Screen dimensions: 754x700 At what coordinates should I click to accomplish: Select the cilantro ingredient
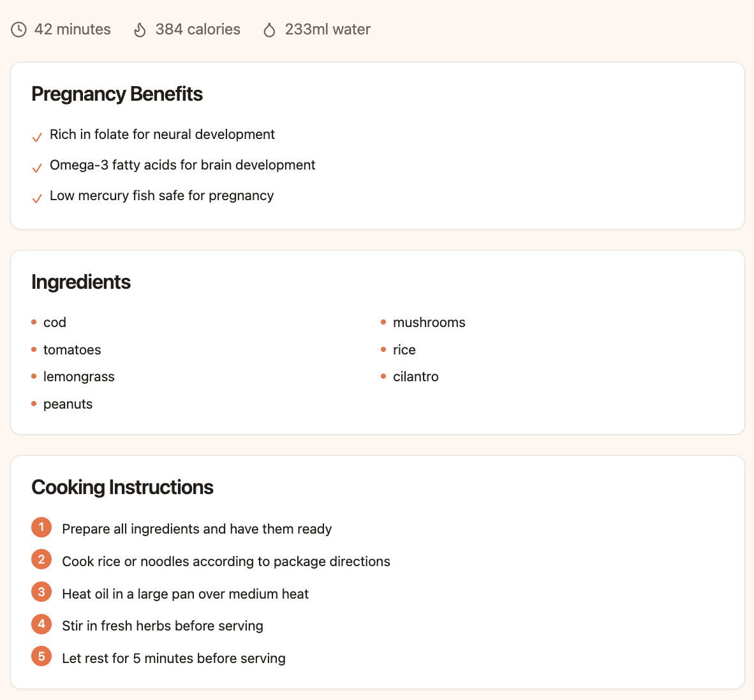pyautogui.click(x=415, y=377)
